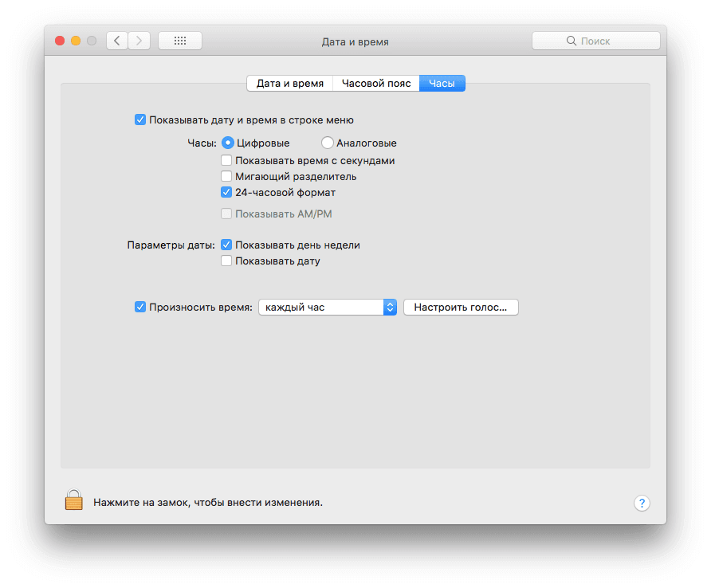This screenshot has width=711, height=588.
Task: Click into the Поиск search field
Action: (x=606, y=41)
